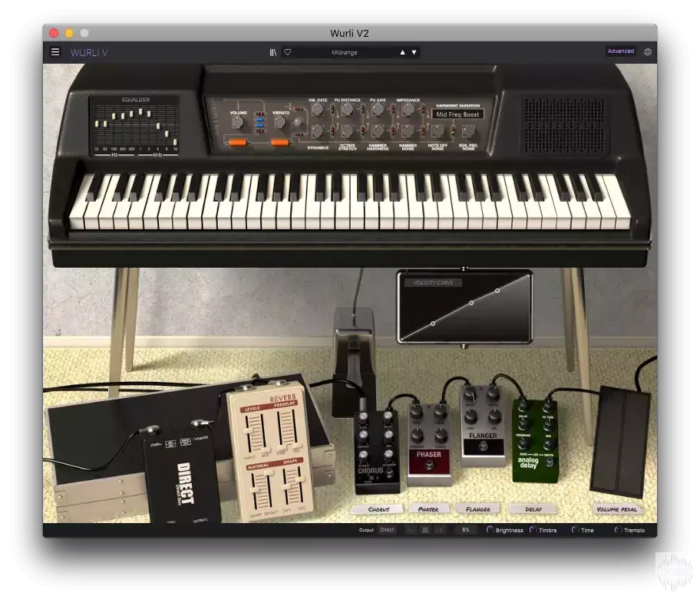
Task: Click the analog delay pedal footswitch
Action: pos(550,463)
